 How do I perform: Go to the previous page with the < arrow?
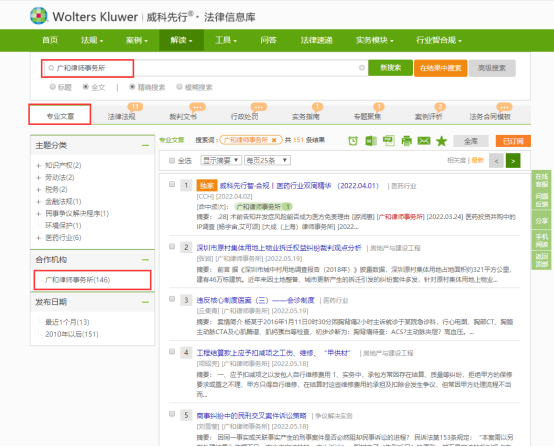496,161
